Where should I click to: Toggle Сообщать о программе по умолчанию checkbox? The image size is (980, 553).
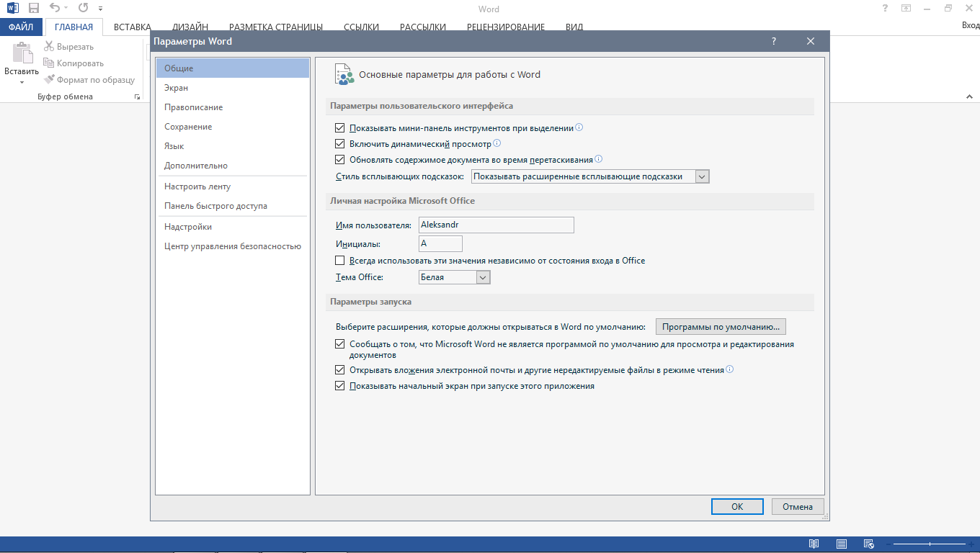[x=340, y=344]
